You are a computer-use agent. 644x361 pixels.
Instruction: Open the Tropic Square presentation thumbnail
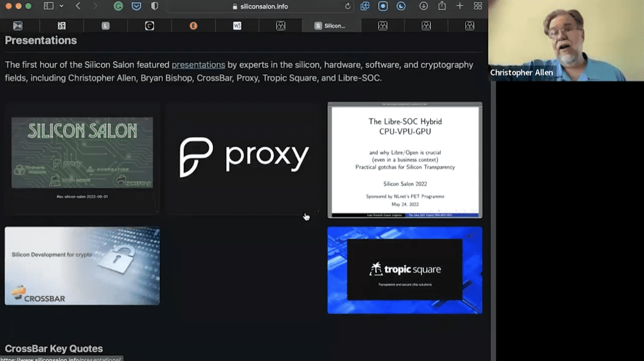click(x=405, y=270)
